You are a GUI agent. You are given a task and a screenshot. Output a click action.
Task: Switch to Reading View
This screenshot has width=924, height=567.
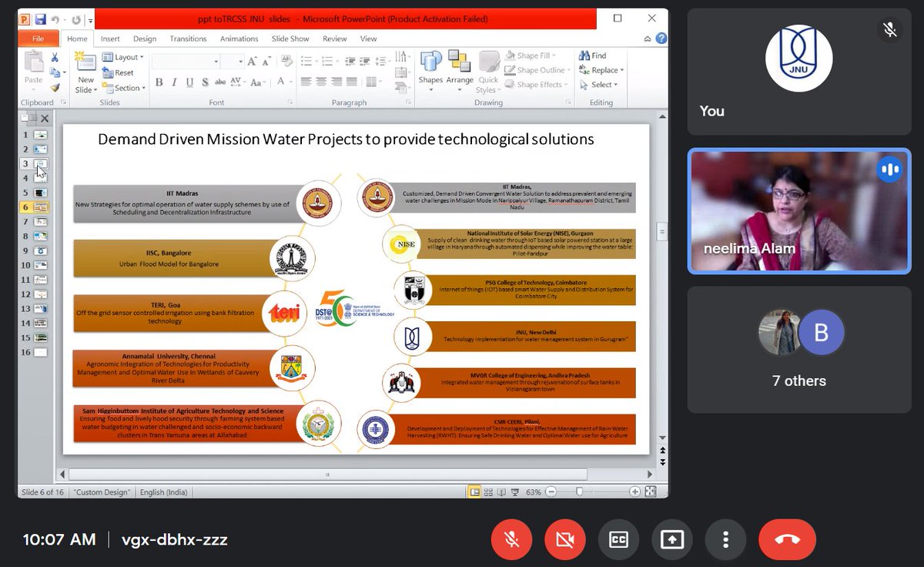click(x=503, y=492)
